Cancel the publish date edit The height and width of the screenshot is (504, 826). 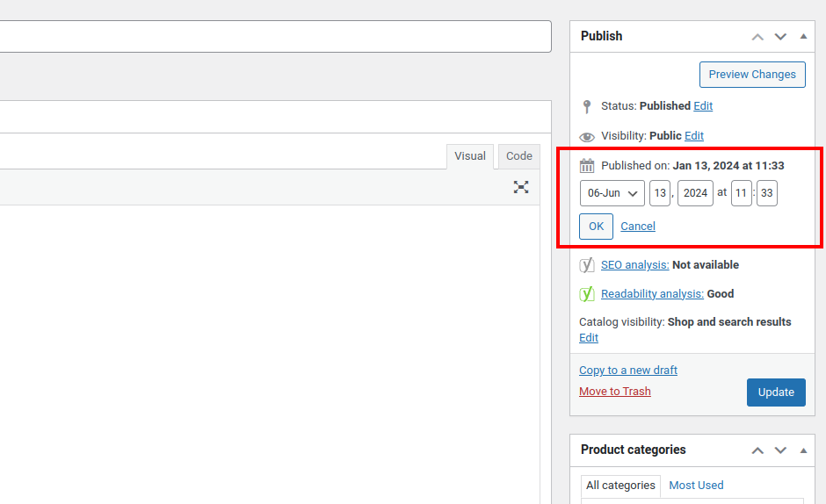637,227
